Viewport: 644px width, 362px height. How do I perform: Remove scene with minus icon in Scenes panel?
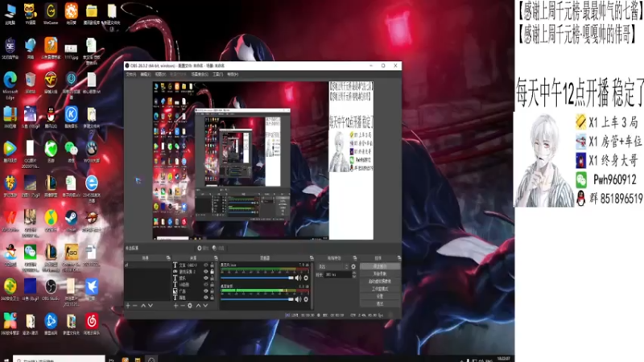tap(134, 306)
